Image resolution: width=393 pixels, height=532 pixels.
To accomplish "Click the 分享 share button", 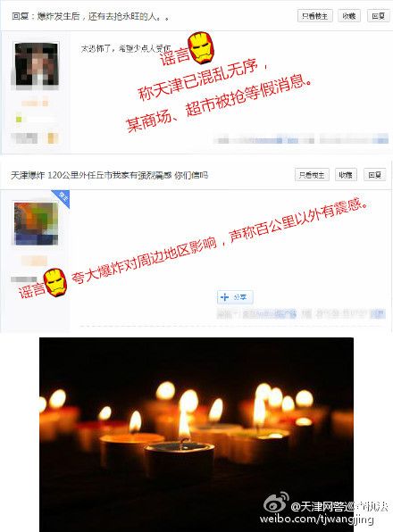I will pos(235,297).
